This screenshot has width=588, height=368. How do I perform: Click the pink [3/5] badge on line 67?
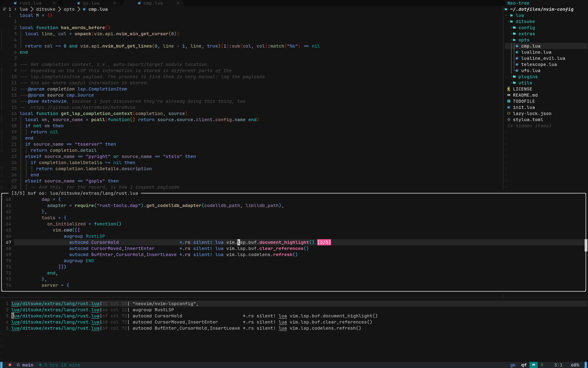pos(324,242)
